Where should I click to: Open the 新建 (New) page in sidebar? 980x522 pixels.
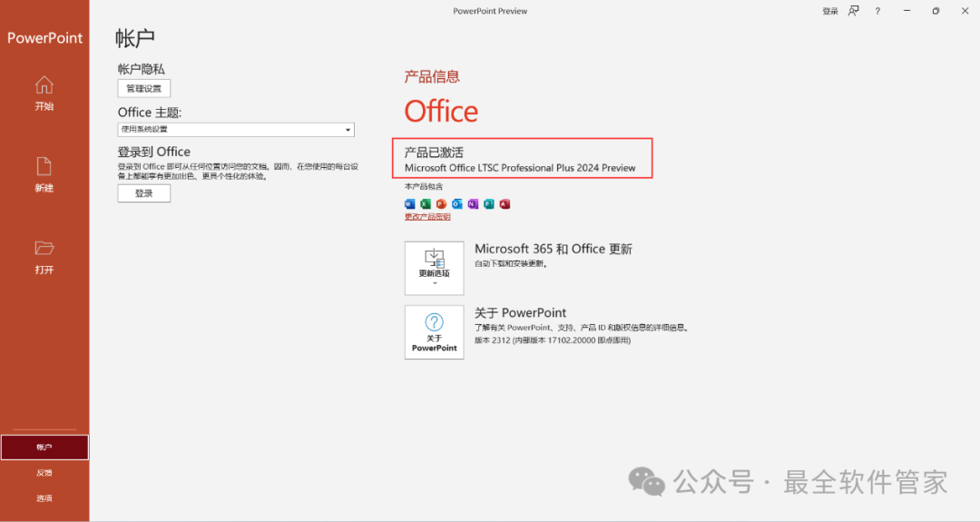click(44, 175)
